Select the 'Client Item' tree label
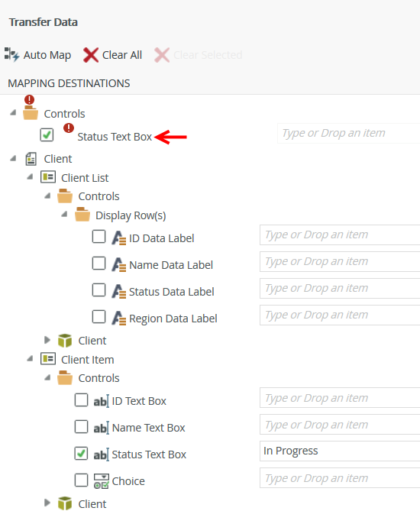Image resolution: width=420 pixels, height=524 pixels. click(88, 360)
